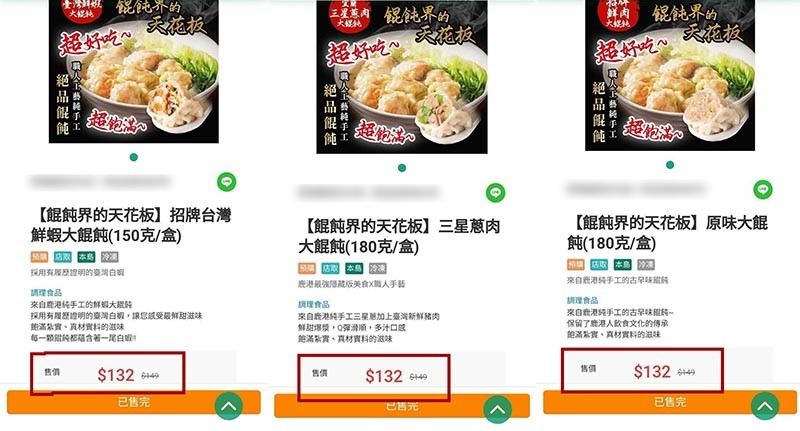Open 調理食品 category link in left panel

tap(46, 293)
